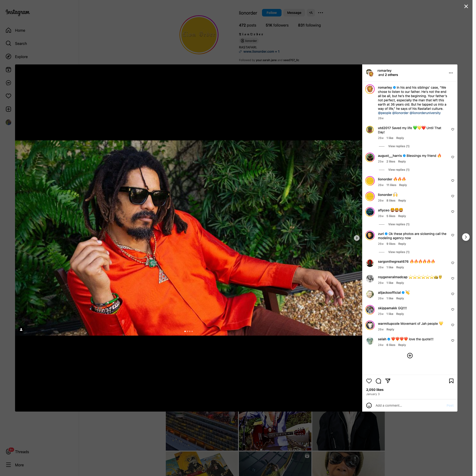This screenshot has width=476, height=476.
Task: Open post options three-dot menu
Action: [x=451, y=73]
